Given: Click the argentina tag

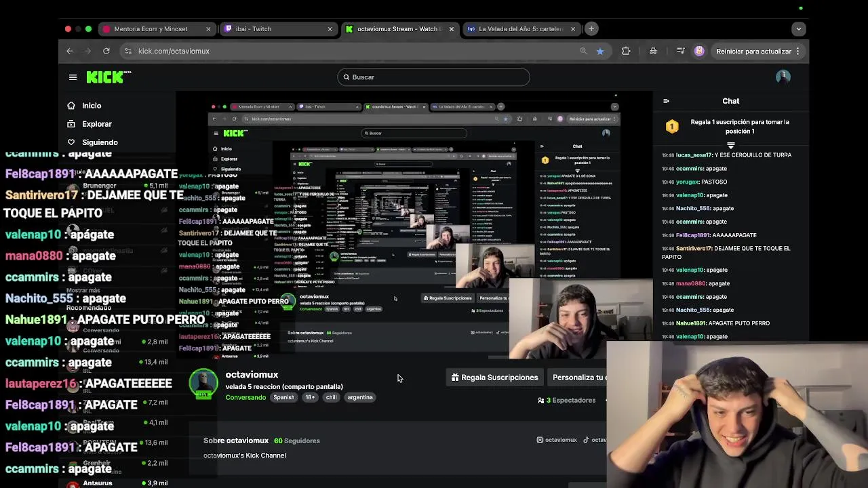Looking at the screenshot, I should 360,398.
